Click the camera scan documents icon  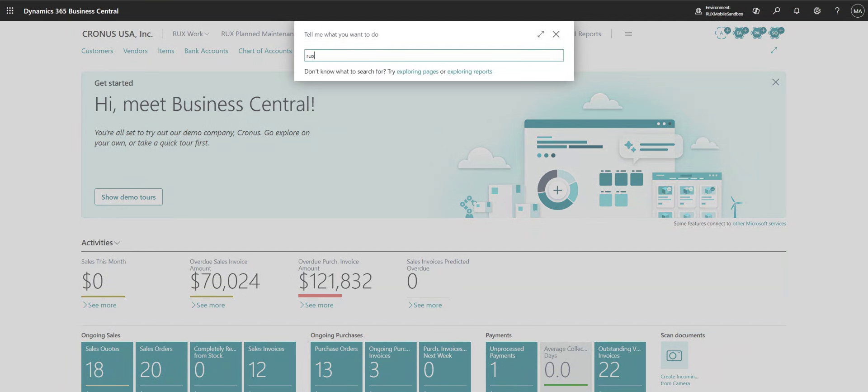tap(674, 355)
